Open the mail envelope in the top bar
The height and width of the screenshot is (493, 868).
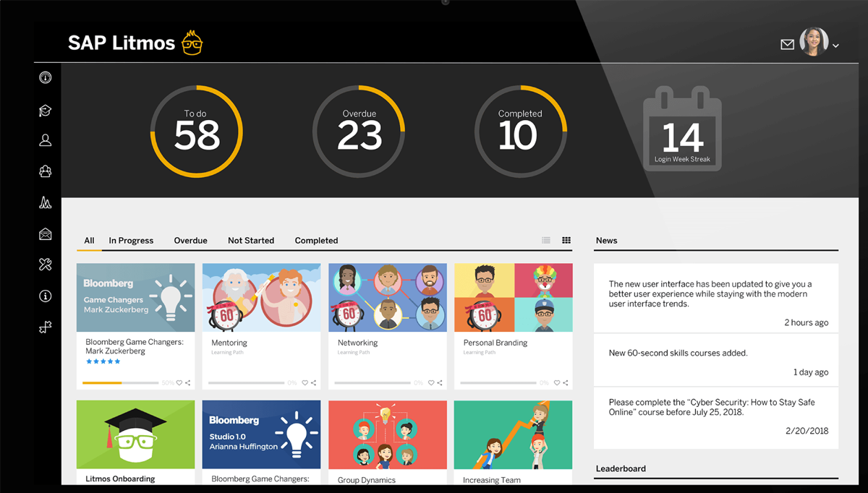[x=787, y=44]
